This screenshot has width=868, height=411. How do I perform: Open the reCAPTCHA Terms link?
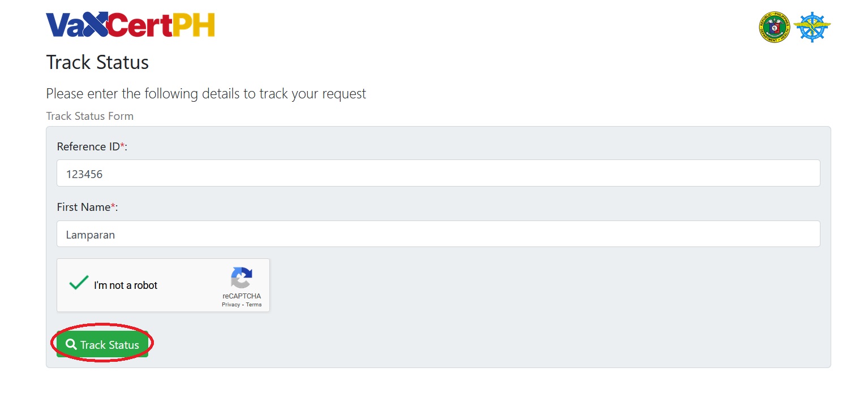coord(253,305)
